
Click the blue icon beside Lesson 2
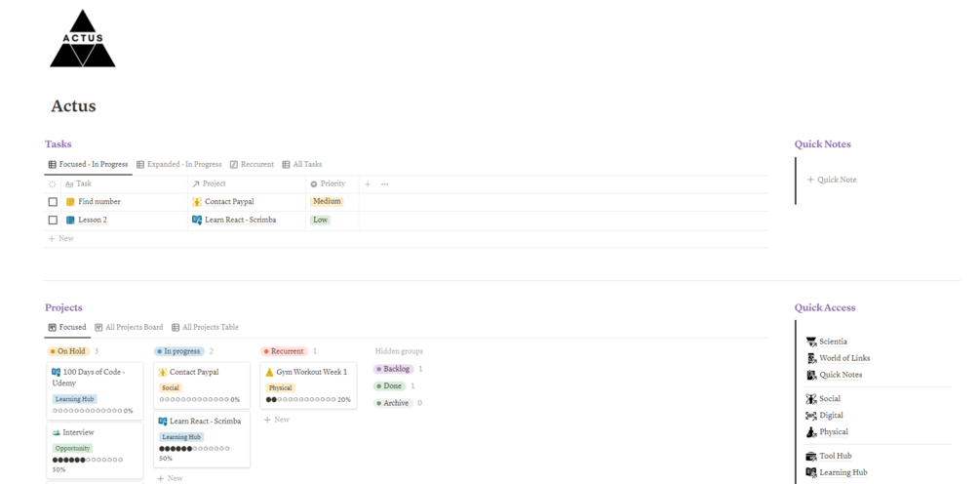[70, 221]
